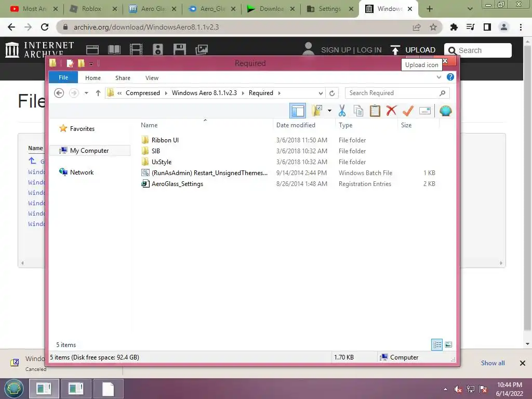Click the Internet Archive Search field
The width and height of the screenshot is (532, 399).
tap(478, 50)
